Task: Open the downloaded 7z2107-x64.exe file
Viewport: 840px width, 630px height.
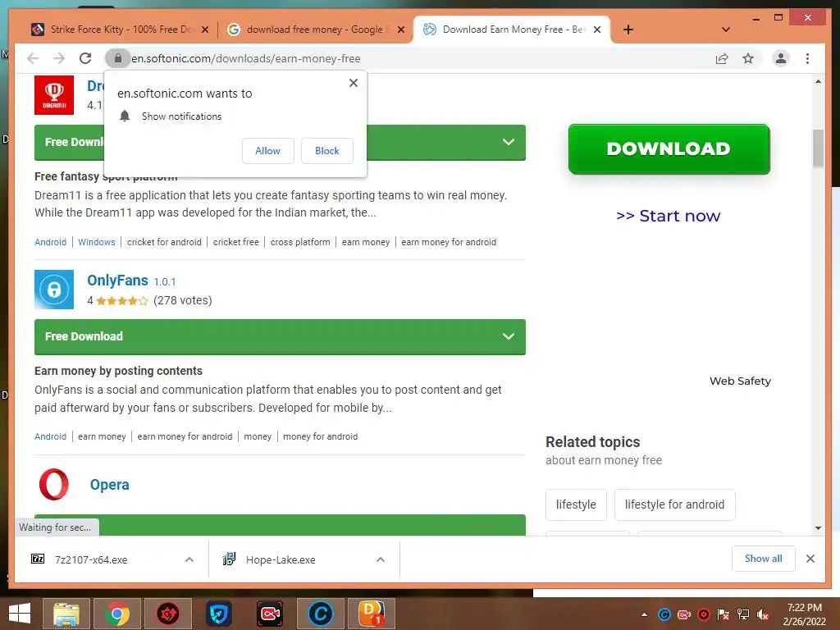Action: [x=91, y=559]
